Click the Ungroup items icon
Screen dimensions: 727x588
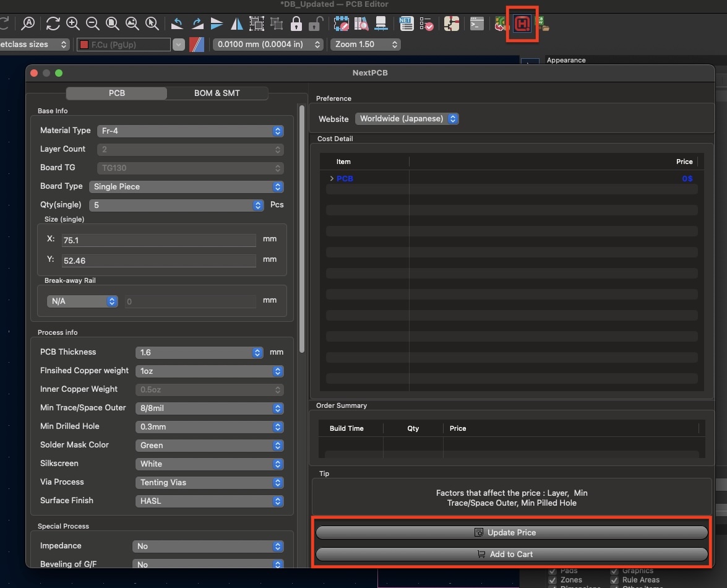[x=277, y=23]
